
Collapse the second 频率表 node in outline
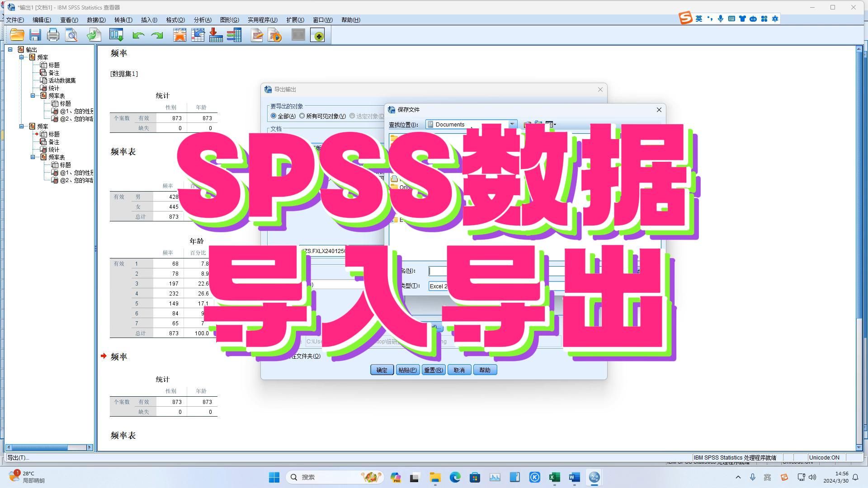33,157
